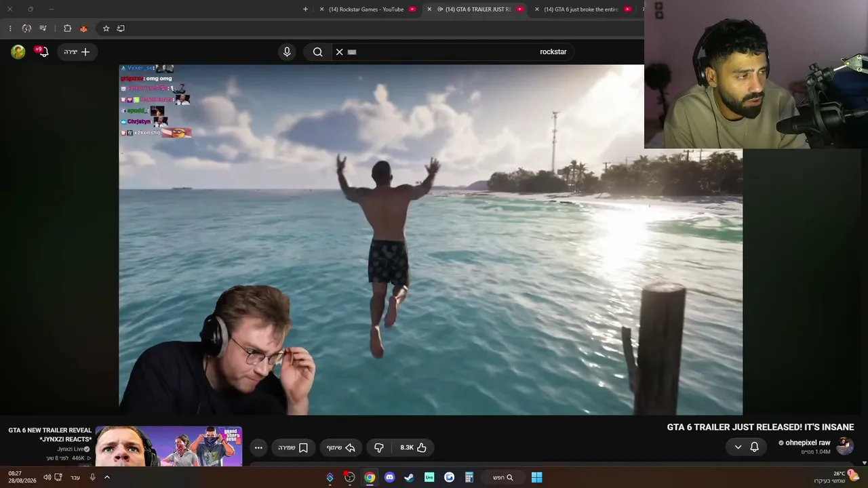The image size is (868, 488).
Task: Open the taskbar search box
Action: click(x=502, y=477)
